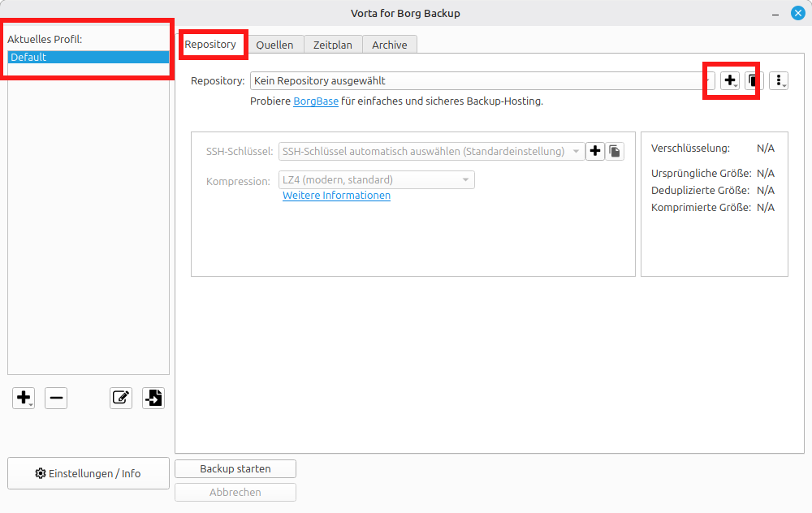
Task: Switch to Repository tab
Action: click(x=210, y=45)
